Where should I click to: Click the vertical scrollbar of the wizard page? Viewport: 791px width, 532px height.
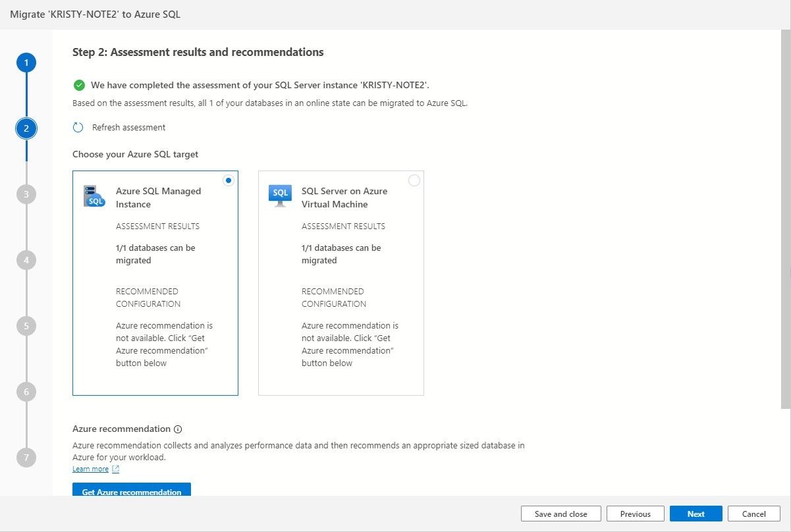click(x=786, y=219)
